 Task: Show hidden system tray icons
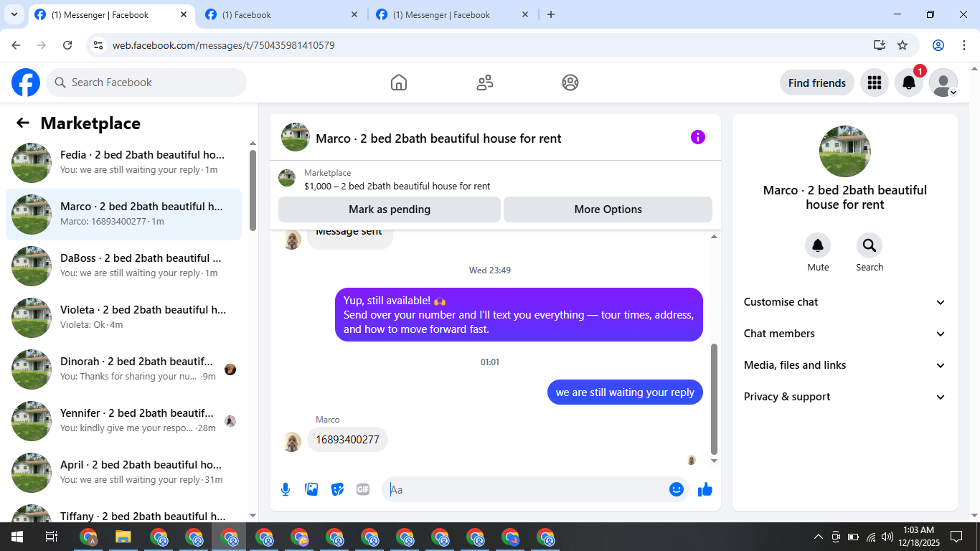click(818, 537)
